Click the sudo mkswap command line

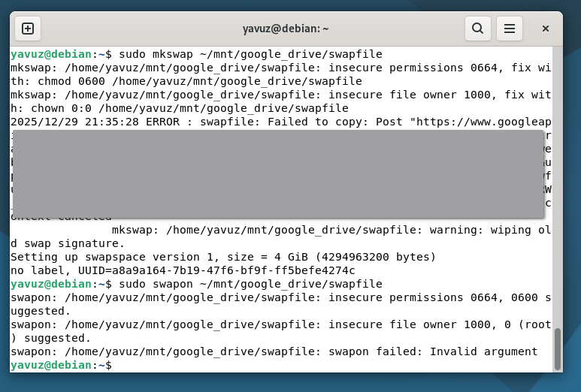(248, 54)
